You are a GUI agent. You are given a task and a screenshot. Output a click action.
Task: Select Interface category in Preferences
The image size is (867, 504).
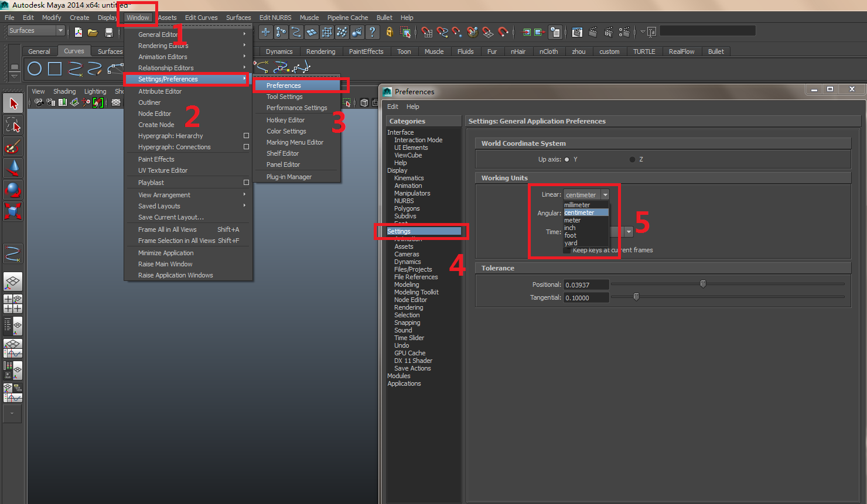[400, 132]
